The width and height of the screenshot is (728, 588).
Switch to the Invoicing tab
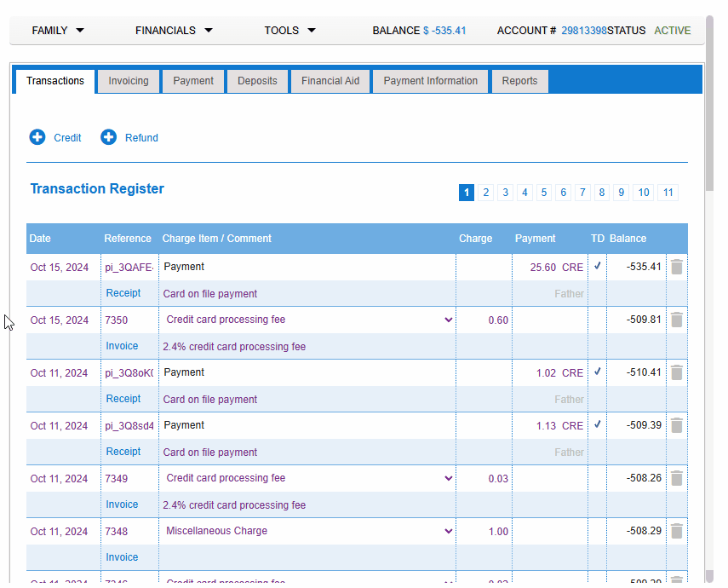pyautogui.click(x=129, y=81)
